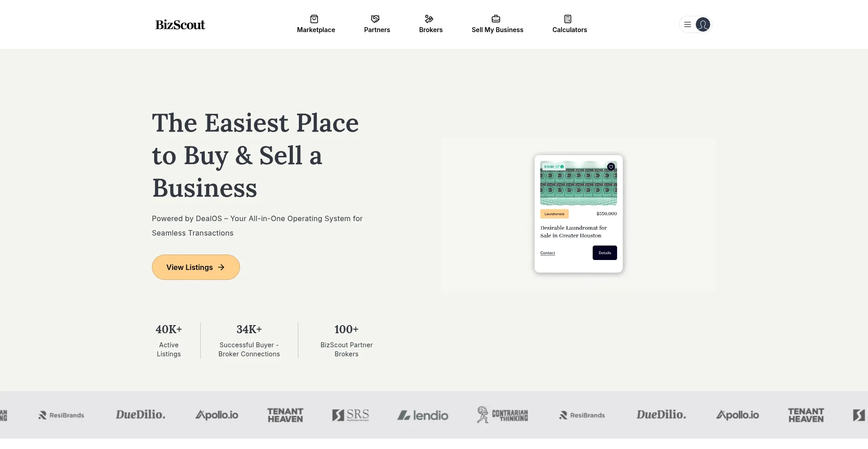Screen dimensions: 868x449
Task: Click the laundromat listing photo
Action: click(x=578, y=186)
